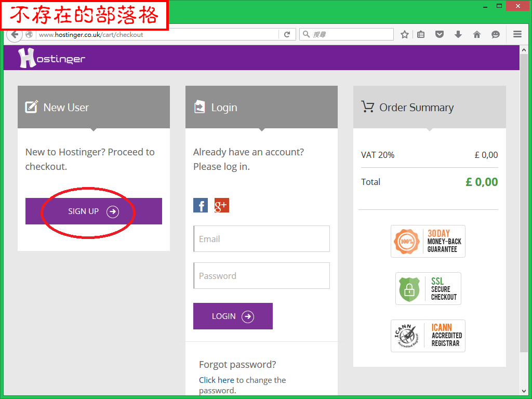Viewport: 532px width, 399px height.
Task: Follow the 'Click here' password reset link
Action: 217,380
